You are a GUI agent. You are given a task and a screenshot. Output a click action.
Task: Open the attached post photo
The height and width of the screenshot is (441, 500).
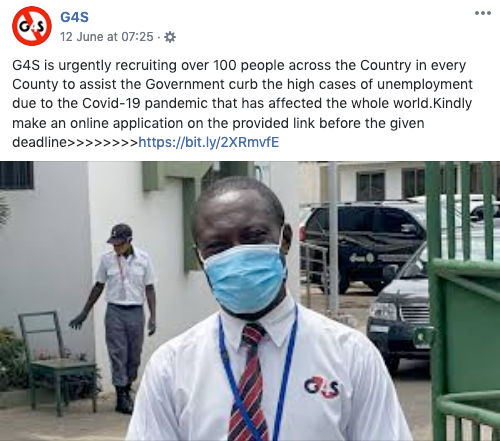250,301
